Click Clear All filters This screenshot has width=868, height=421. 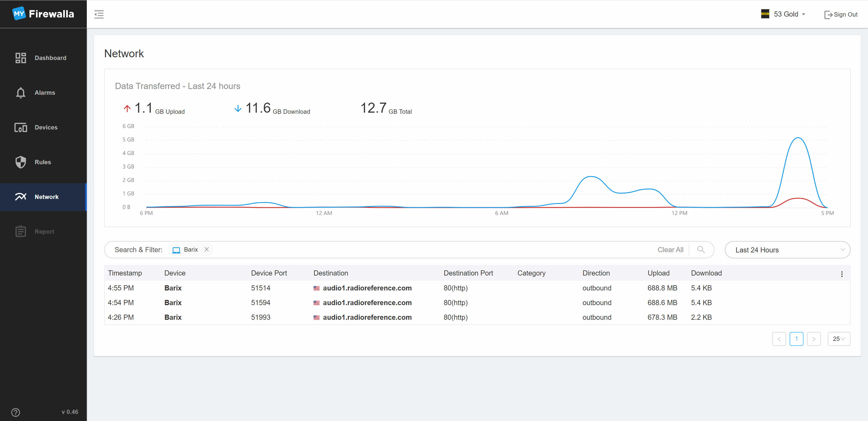tap(670, 250)
